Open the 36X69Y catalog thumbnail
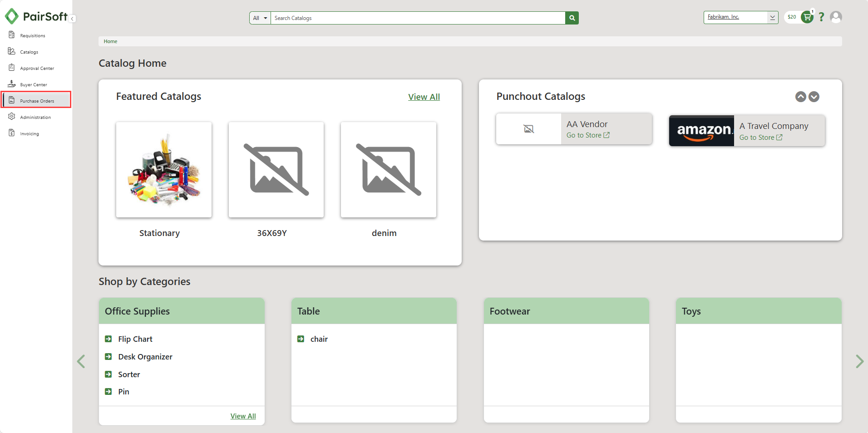 [276, 170]
